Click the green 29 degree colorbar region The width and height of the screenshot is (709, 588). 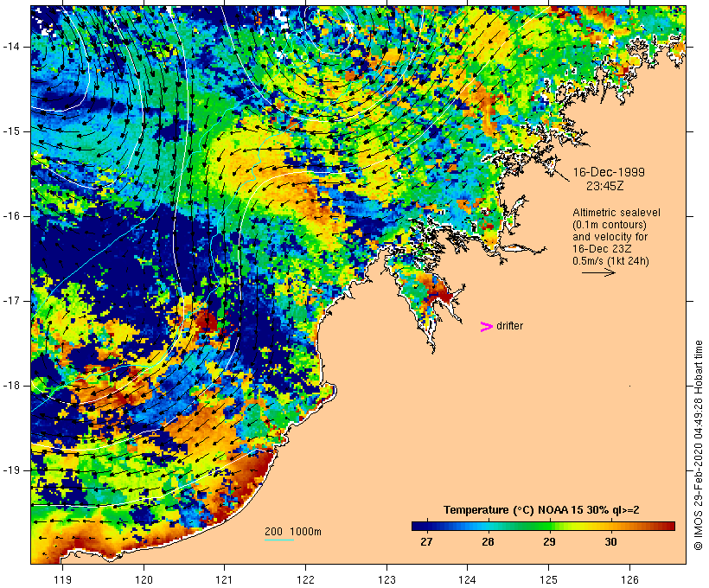[549, 526]
